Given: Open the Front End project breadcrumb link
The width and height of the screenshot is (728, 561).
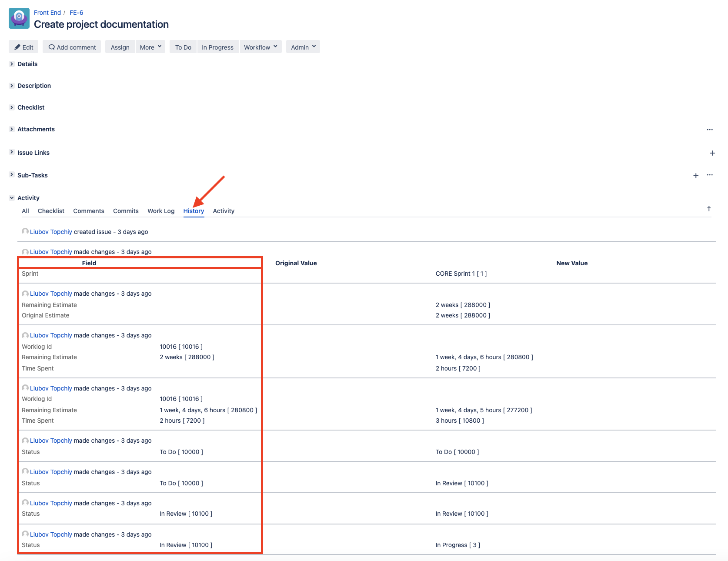Looking at the screenshot, I should coord(47,13).
